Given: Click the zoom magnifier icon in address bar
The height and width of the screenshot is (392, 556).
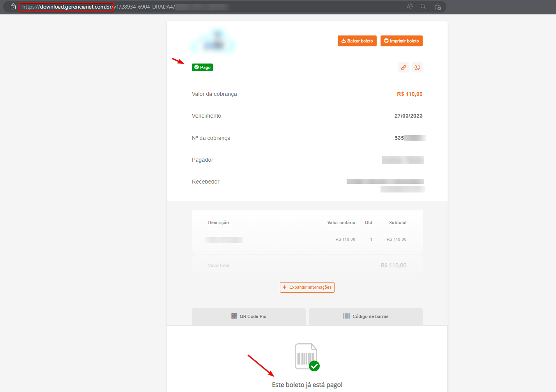Looking at the screenshot, I should coord(423,7).
